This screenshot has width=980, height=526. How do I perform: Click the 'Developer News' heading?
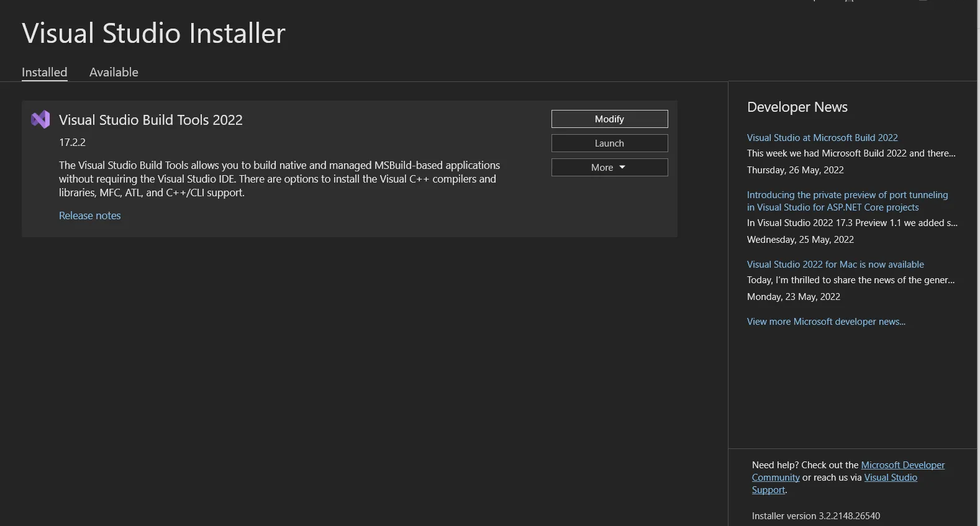point(797,107)
